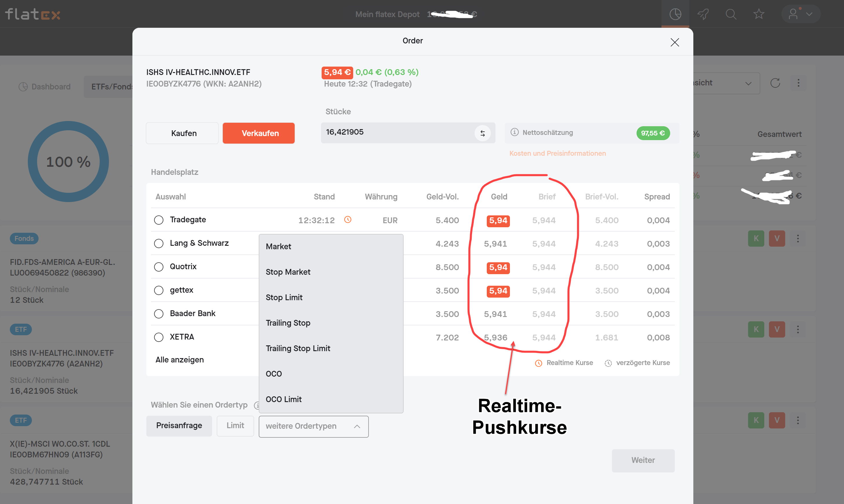This screenshot has width=844, height=504.
Task: Choose Market order type
Action: tap(331, 247)
